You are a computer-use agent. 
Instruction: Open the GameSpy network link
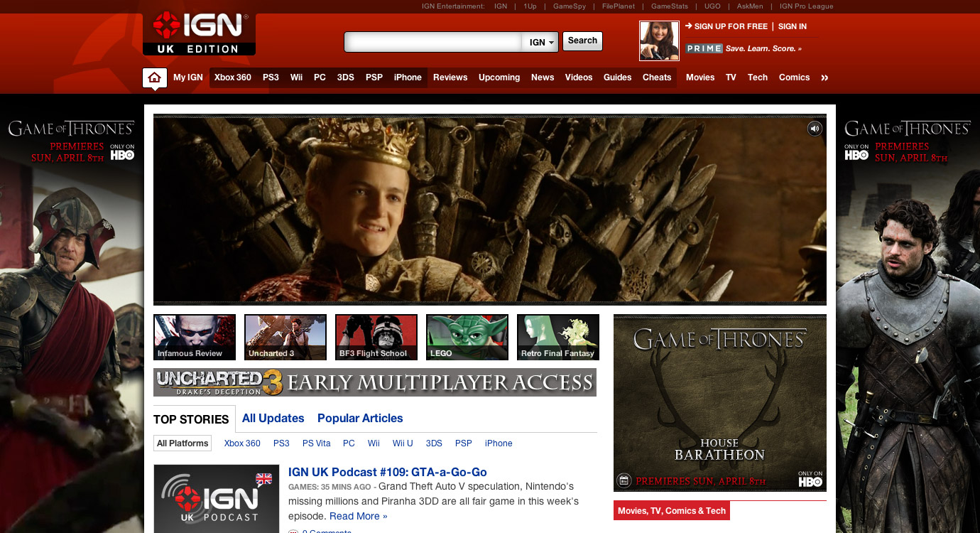570,6
